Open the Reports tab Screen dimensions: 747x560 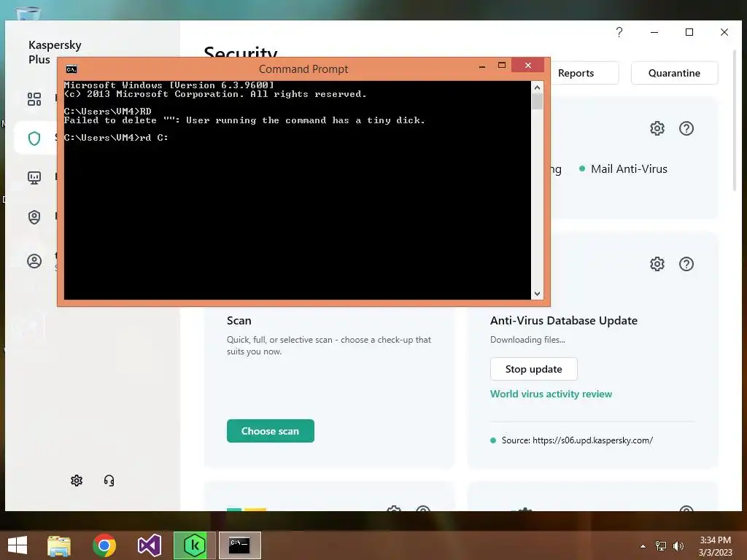[x=576, y=73]
